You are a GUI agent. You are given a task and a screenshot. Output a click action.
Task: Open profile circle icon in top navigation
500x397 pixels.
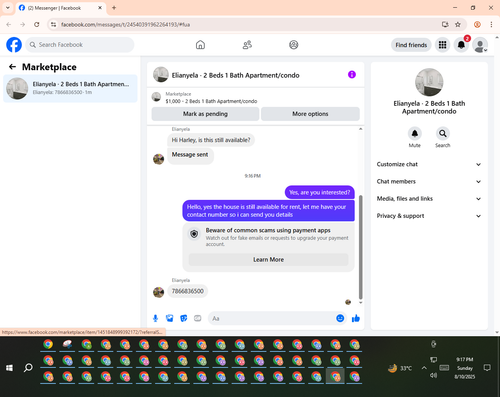click(x=294, y=45)
